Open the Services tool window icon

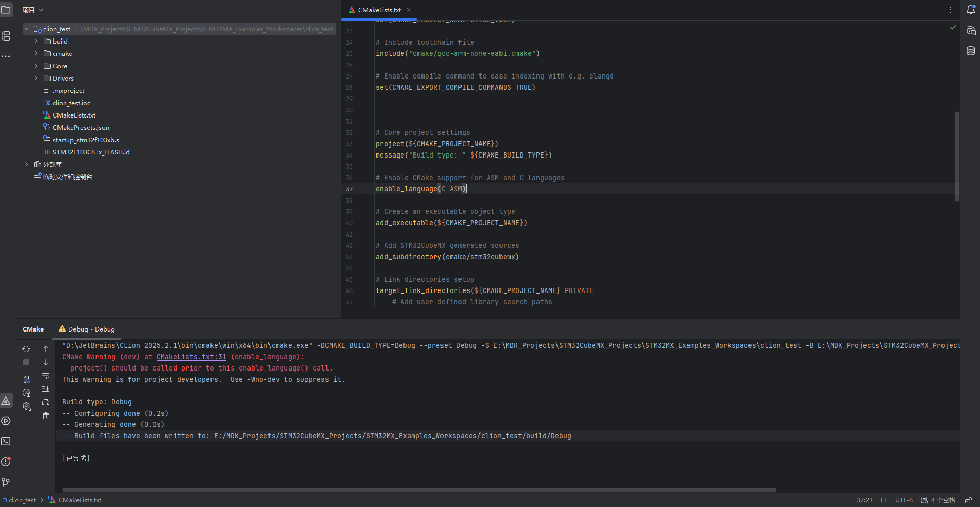[6, 421]
